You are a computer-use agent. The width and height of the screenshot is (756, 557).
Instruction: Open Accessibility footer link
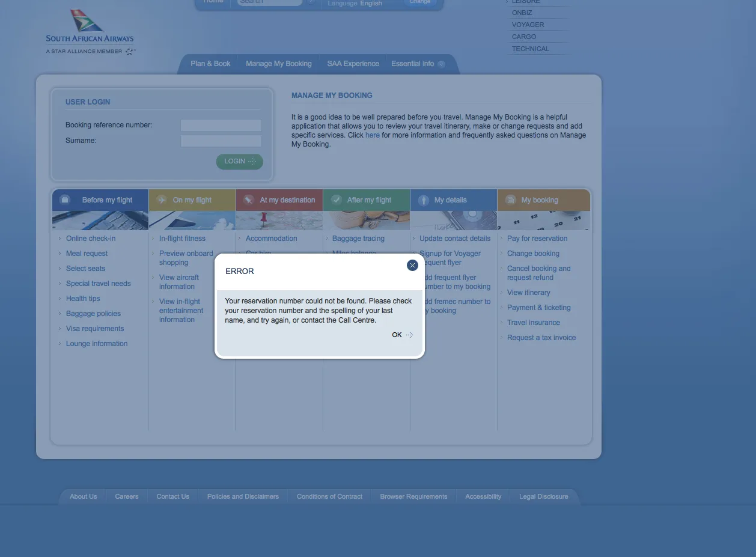(483, 496)
